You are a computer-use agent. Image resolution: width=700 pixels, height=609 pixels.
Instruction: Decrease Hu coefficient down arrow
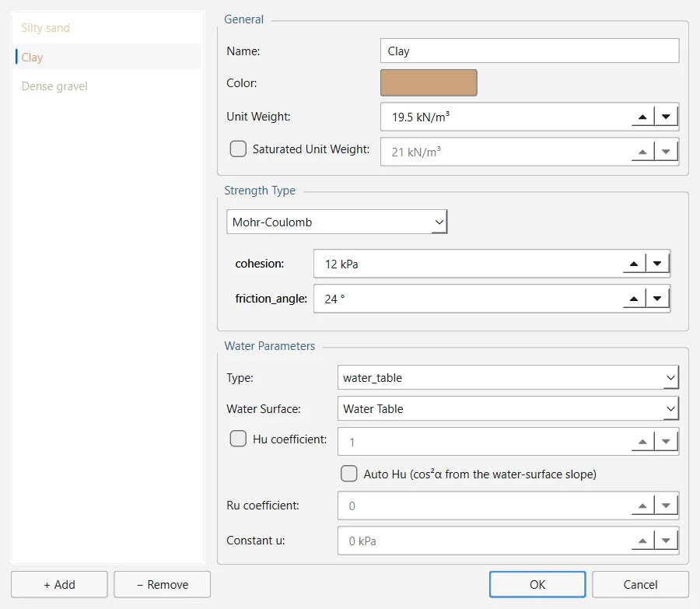tap(666, 442)
